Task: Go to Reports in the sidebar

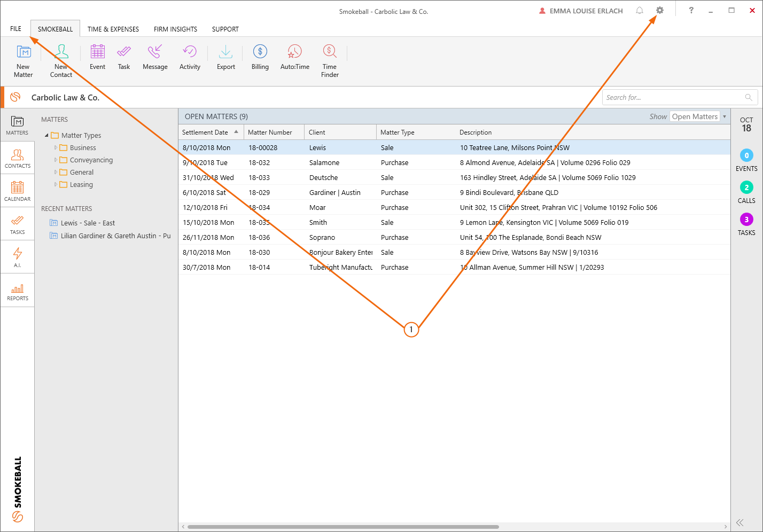Action: 18,291
